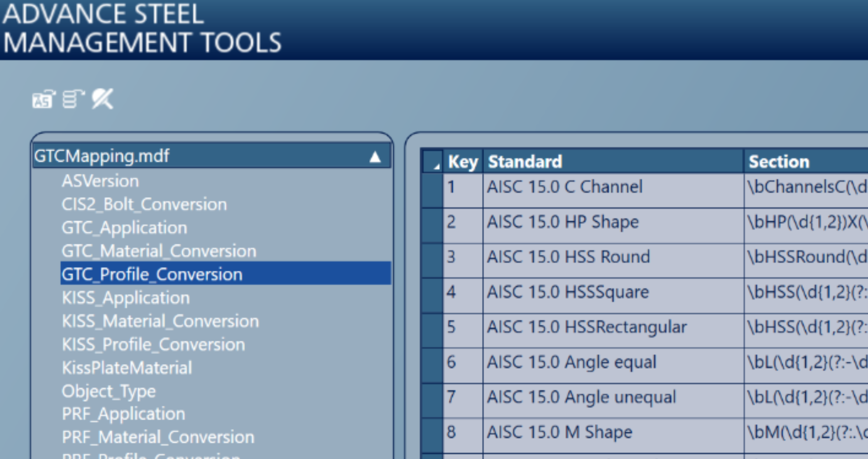Click the edit tools icon
This screenshot has height=459, width=868.
[102, 99]
